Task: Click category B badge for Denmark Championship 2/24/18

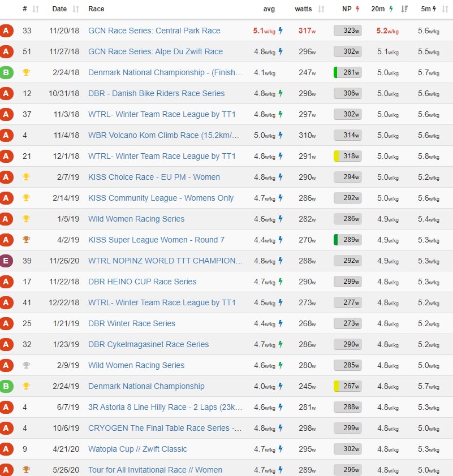Action: [x=6, y=72]
